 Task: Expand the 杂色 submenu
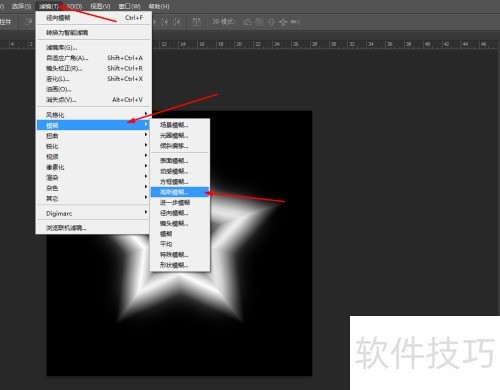[x=94, y=188]
